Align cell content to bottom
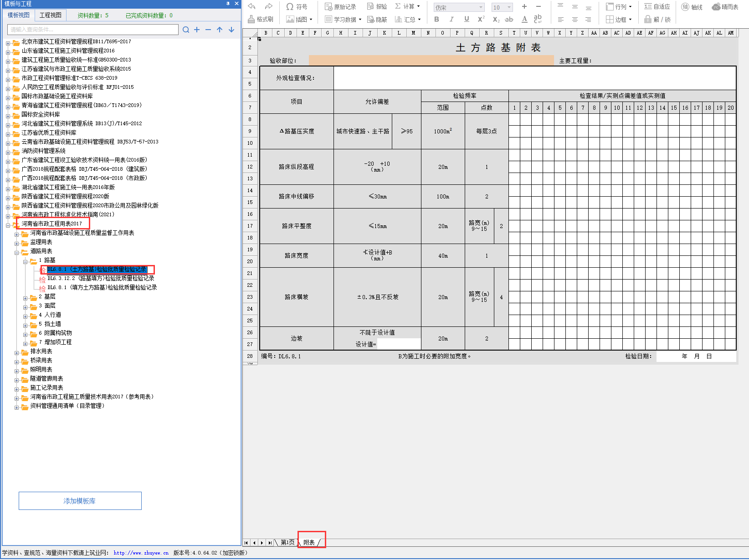 click(589, 8)
